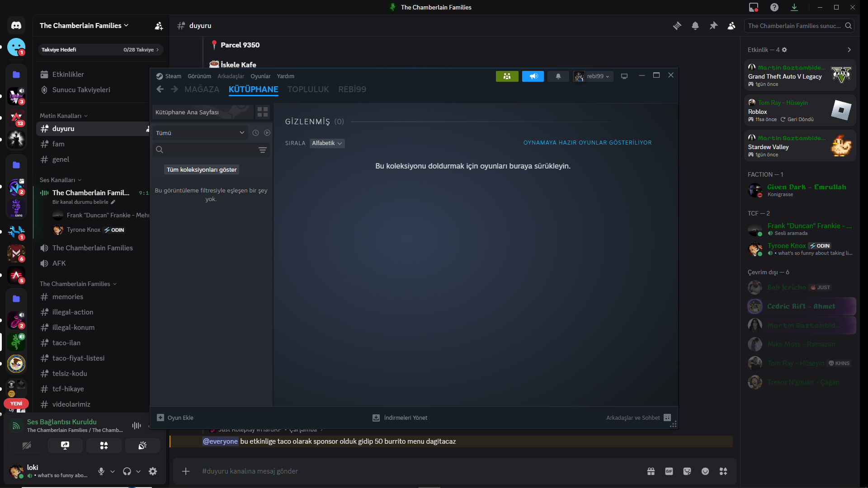Open Discord direct messages home icon
This screenshot has width=868, height=488.
tap(16, 26)
